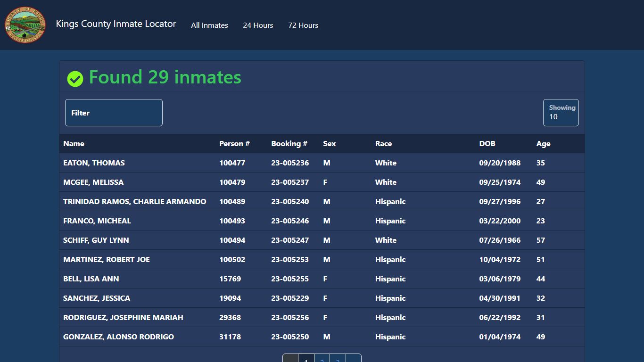Click DOB 03/06/1979
This screenshot has height=362, width=644.
[500, 279]
